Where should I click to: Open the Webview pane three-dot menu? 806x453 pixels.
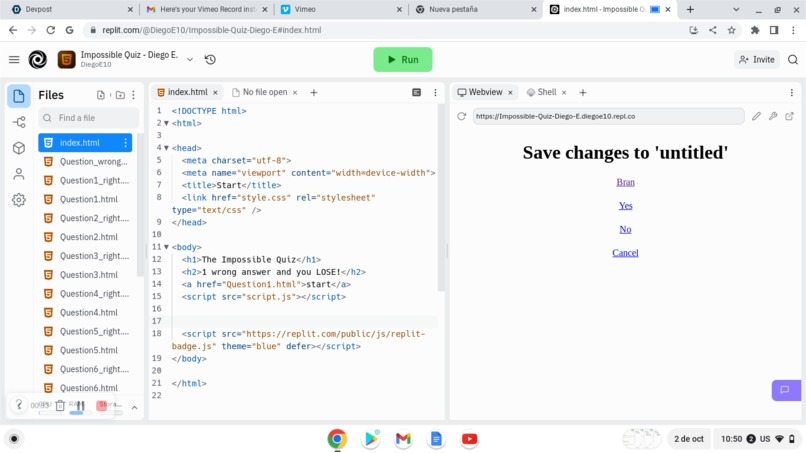(792, 93)
